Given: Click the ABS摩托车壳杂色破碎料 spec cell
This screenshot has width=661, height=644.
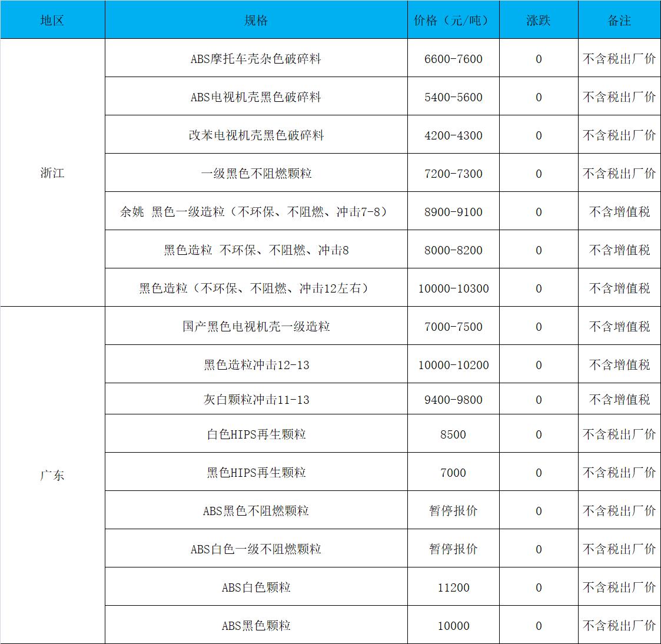Looking at the screenshot, I should click(256, 59).
